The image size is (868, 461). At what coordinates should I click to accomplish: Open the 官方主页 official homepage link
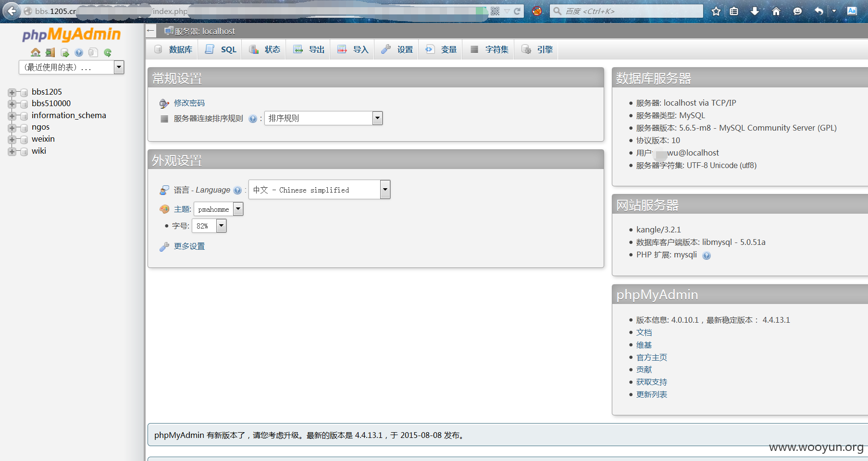click(652, 357)
